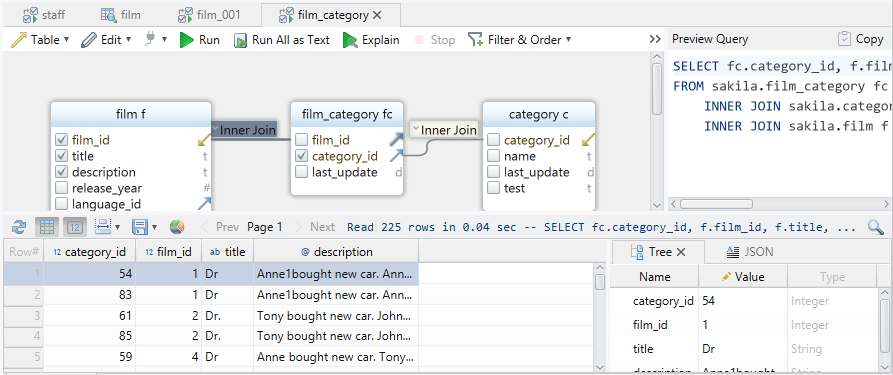Close the film_category tab
Image resolution: width=893 pixels, height=375 pixels.
tap(376, 15)
